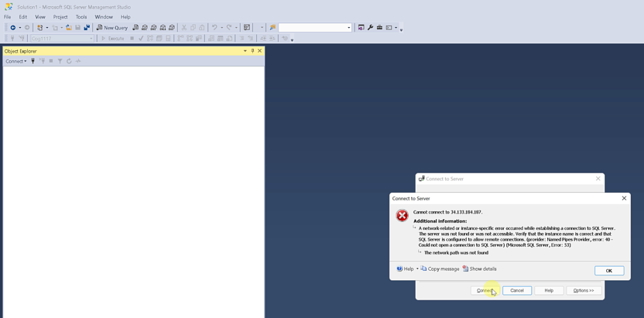Click Connect Object Explorer plug icon
The image size is (644, 318).
33,61
